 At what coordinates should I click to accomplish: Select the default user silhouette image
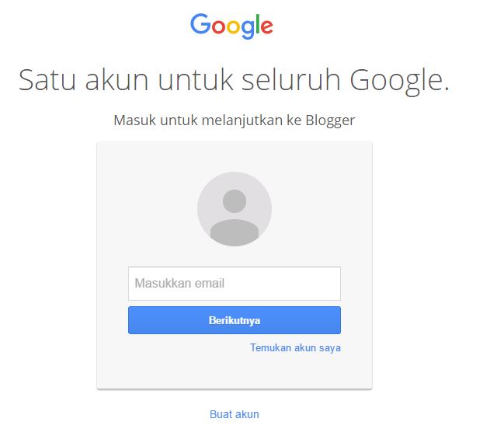pyautogui.click(x=235, y=209)
